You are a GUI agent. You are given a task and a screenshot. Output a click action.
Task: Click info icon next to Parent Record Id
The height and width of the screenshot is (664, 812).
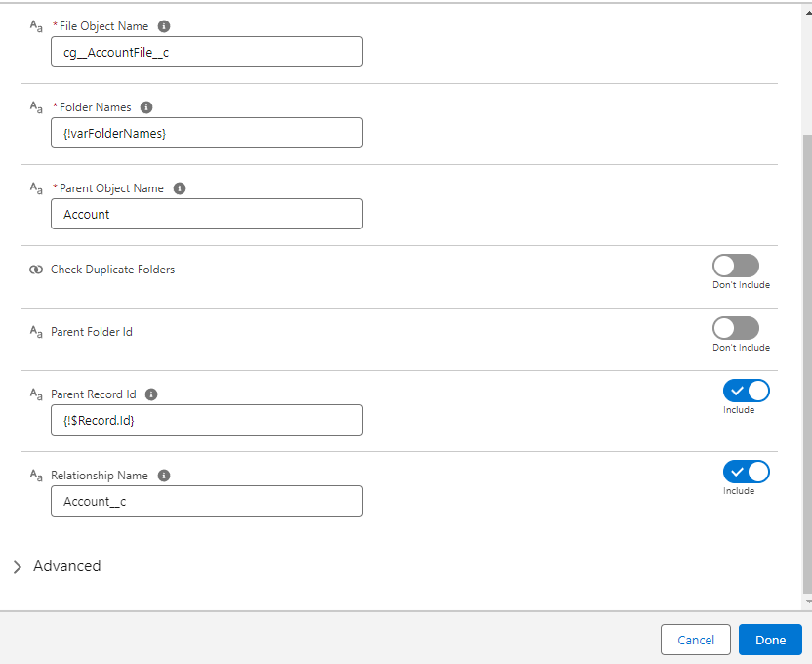[x=151, y=394]
